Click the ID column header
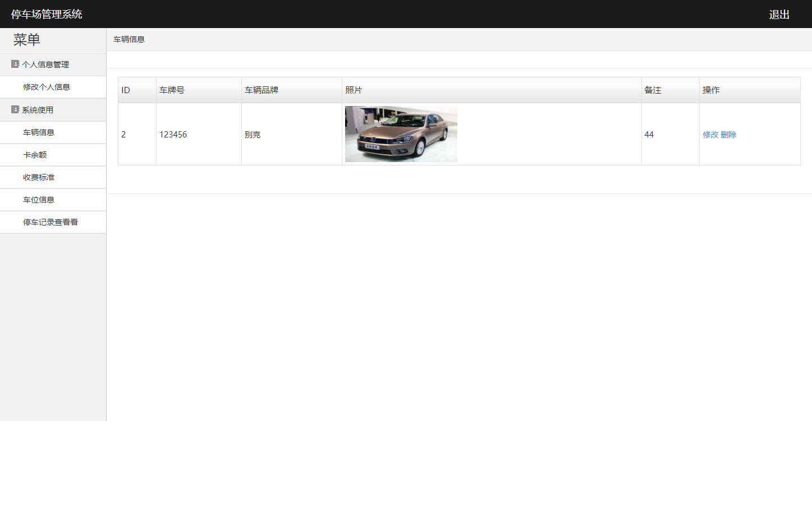Screen dimensions: 812x529 126,90
